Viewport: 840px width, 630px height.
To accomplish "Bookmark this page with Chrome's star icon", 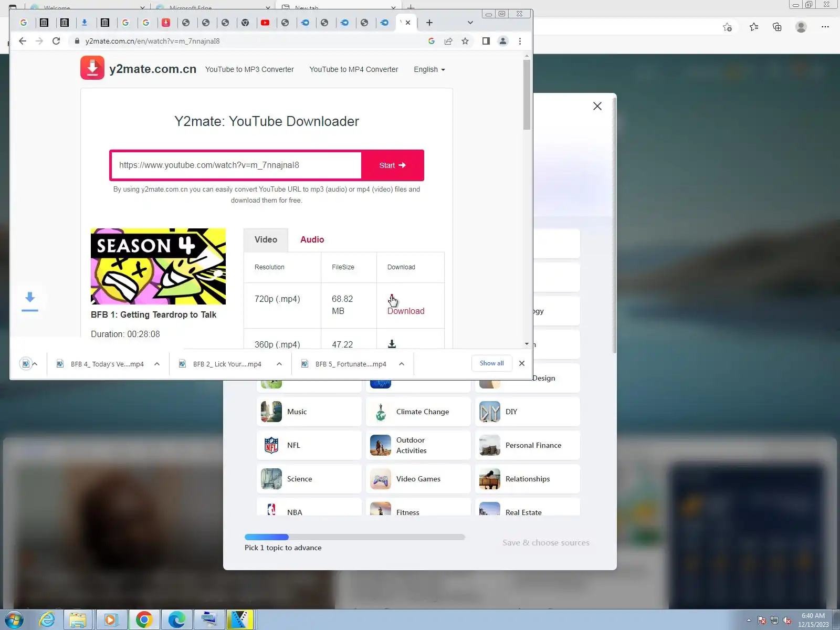I will (x=465, y=41).
